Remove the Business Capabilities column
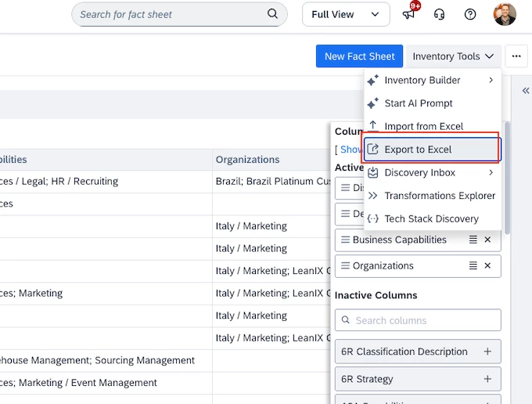The width and height of the screenshot is (532, 404). pyautogui.click(x=487, y=240)
